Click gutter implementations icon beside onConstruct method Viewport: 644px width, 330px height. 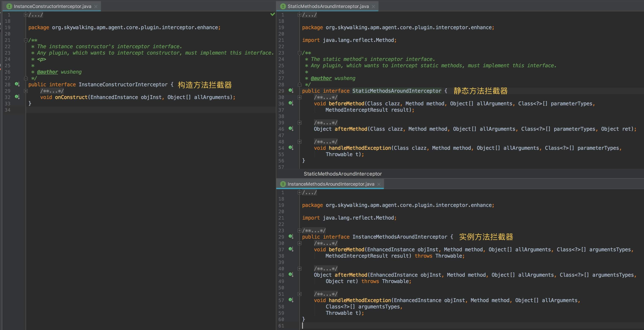click(x=17, y=97)
